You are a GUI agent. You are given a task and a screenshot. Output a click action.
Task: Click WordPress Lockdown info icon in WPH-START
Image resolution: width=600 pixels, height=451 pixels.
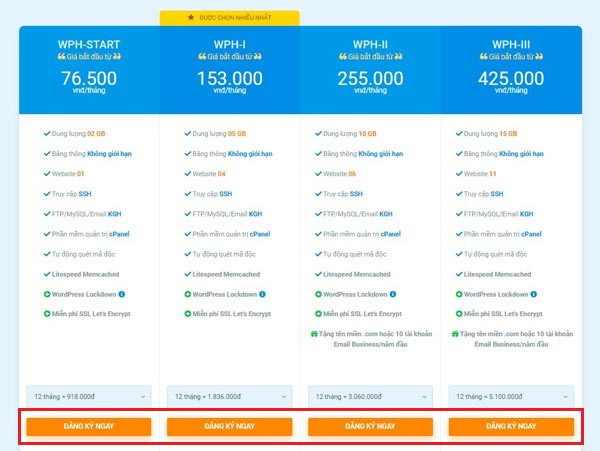click(122, 294)
